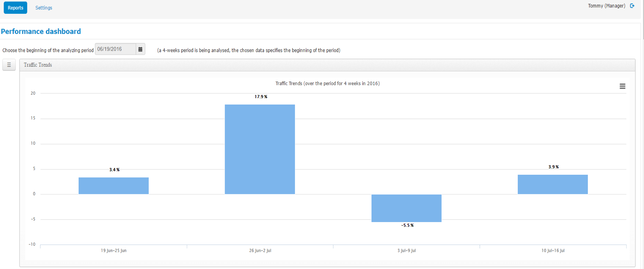Click the page vertical scrollbar on right edge
Viewport: 644px width, 269px height.
pos(642,19)
